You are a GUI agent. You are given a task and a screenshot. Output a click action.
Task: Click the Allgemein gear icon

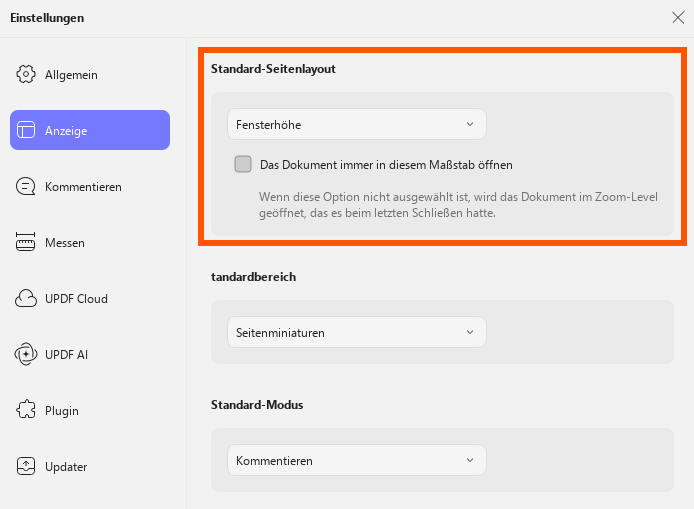coord(26,74)
